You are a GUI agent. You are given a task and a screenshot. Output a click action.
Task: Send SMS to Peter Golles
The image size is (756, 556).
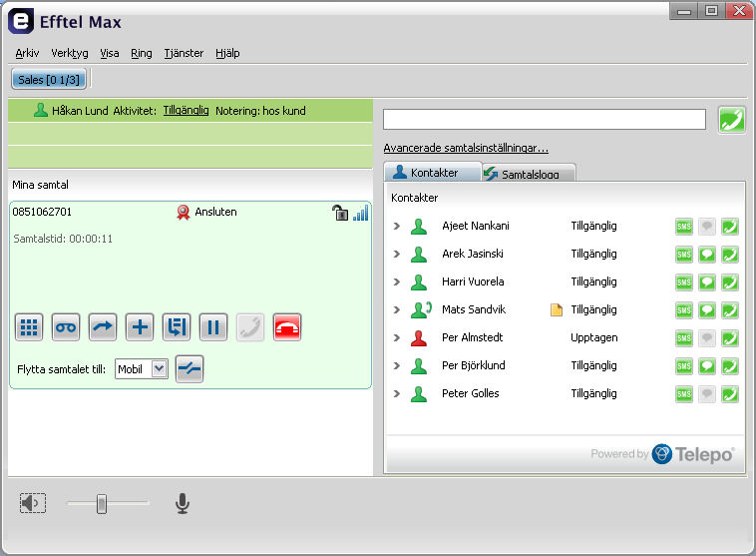pos(683,394)
